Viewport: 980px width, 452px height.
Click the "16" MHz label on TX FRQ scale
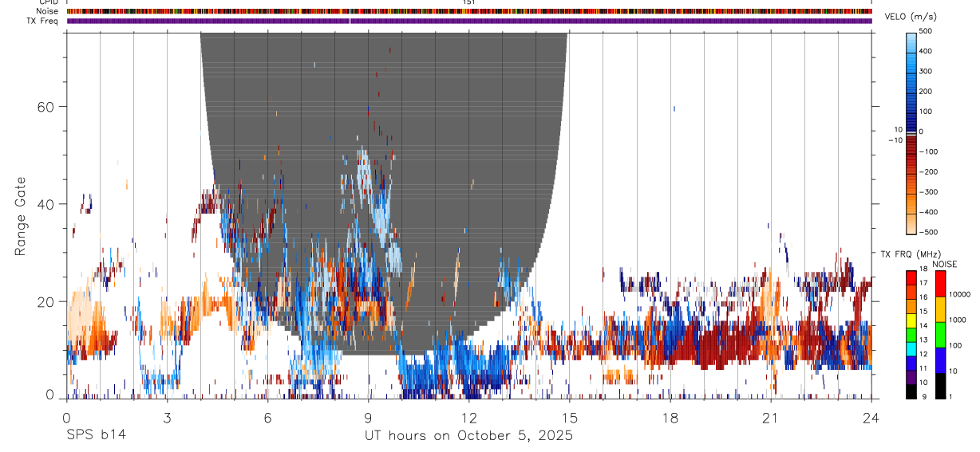click(x=923, y=297)
